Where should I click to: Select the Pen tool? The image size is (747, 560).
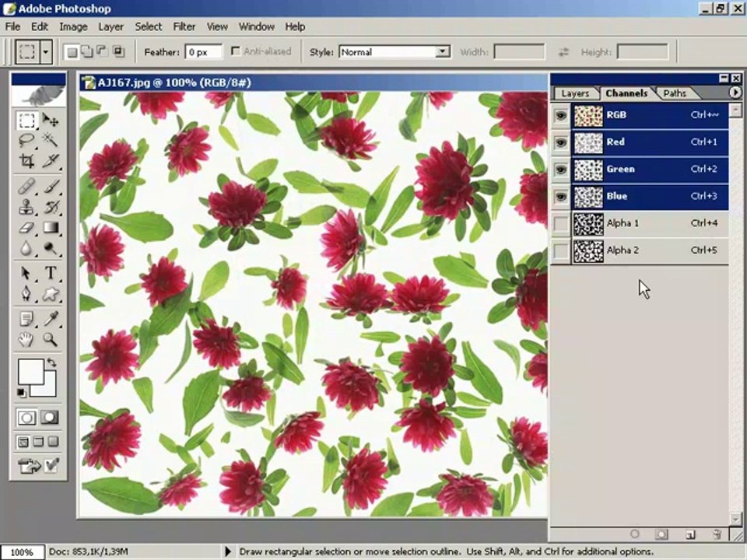pyautogui.click(x=26, y=293)
